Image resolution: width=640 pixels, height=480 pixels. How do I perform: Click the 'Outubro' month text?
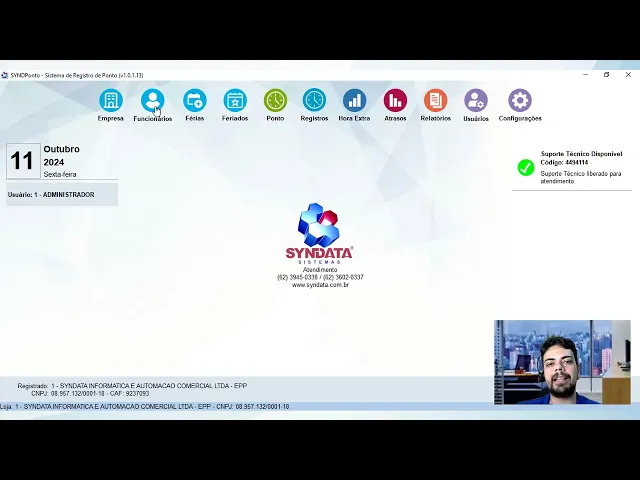[x=62, y=149]
